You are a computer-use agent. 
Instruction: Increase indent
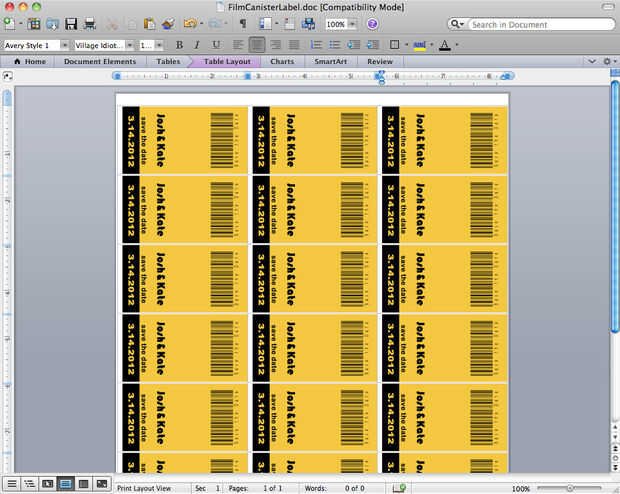(372, 45)
